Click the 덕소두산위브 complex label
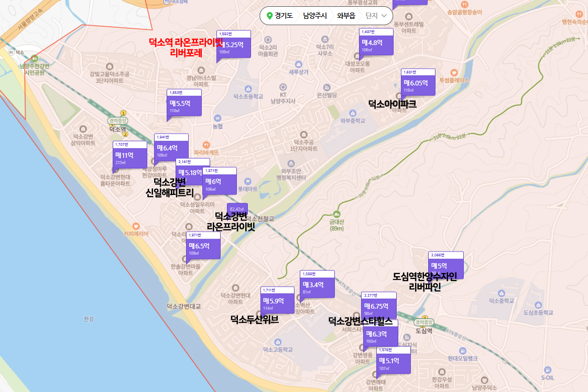The image size is (588, 392). click(255, 320)
